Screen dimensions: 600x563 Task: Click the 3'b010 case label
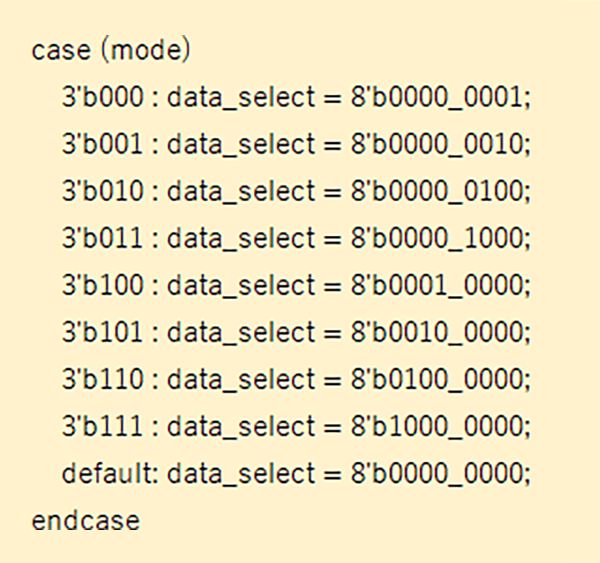tap(103, 190)
